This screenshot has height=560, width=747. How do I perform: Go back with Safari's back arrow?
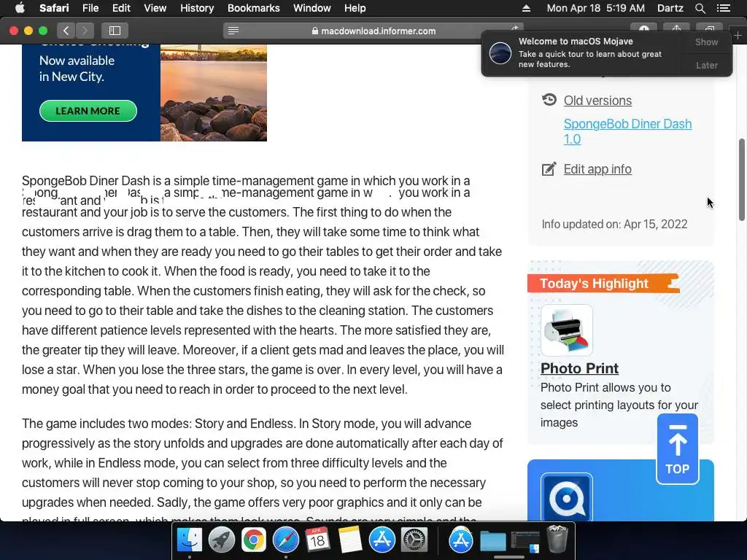pyautogui.click(x=66, y=31)
